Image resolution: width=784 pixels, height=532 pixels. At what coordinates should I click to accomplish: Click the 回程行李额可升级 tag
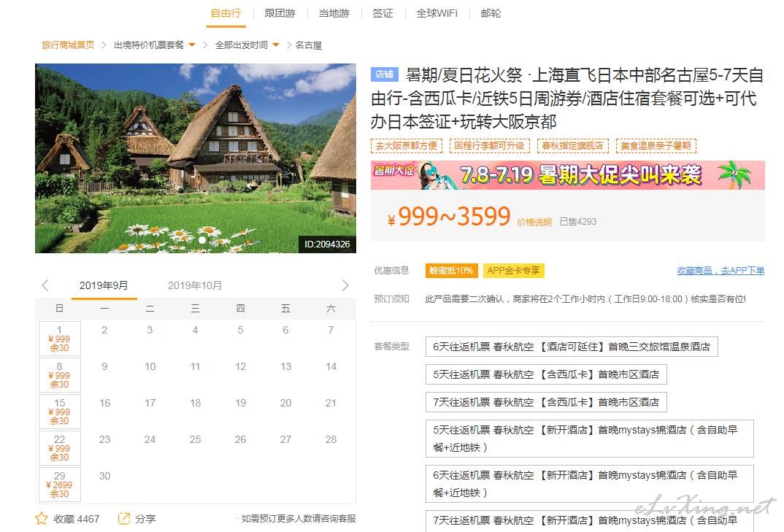[x=490, y=145]
